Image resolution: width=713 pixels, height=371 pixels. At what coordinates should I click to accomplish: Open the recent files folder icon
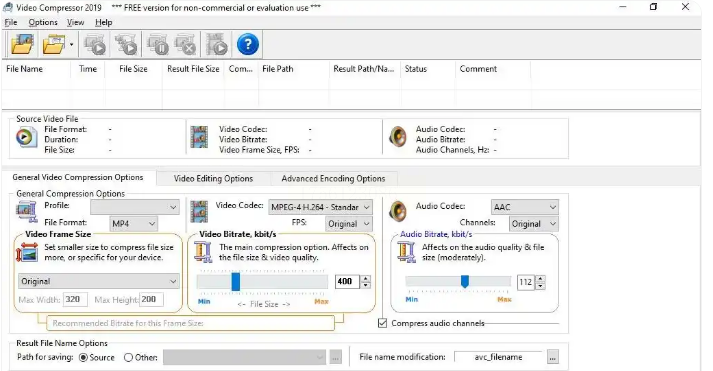pos(54,45)
